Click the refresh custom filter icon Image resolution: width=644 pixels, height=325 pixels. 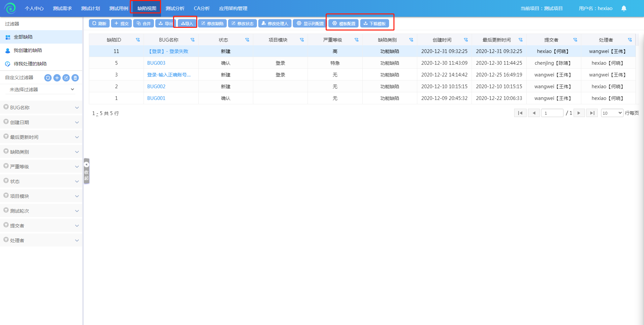(x=48, y=78)
